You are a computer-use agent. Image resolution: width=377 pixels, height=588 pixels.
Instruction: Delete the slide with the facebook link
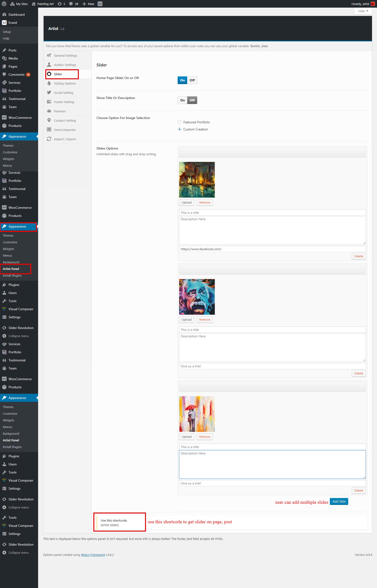point(359,256)
